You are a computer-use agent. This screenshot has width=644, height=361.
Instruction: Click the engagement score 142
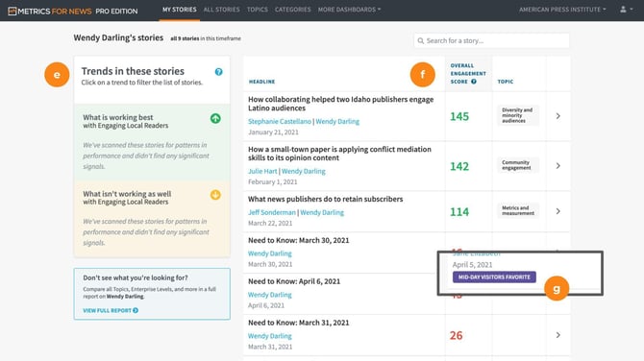click(459, 166)
